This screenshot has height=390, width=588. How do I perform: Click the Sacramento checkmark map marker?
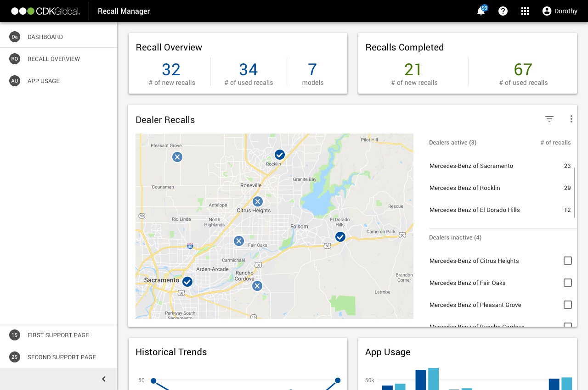(x=187, y=281)
